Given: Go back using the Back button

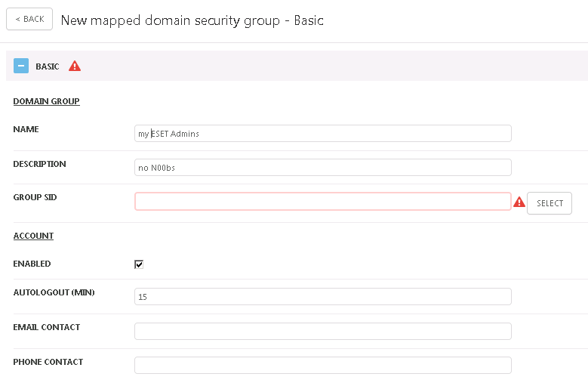Looking at the screenshot, I should tap(29, 20).
